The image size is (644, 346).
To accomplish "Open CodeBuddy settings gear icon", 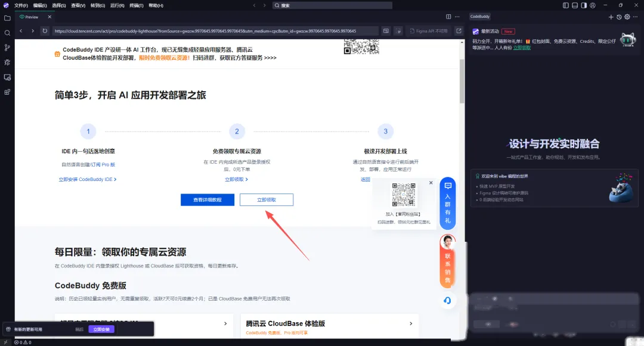I will pos(627,17).
